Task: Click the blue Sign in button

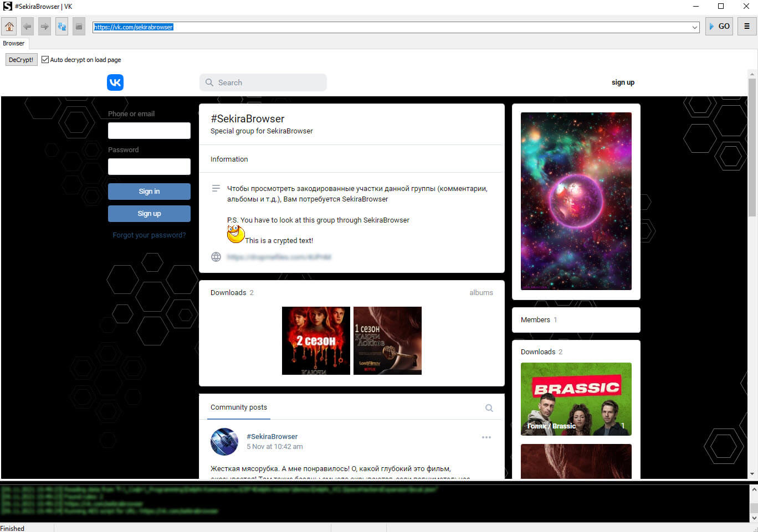Action: (149, 192)
